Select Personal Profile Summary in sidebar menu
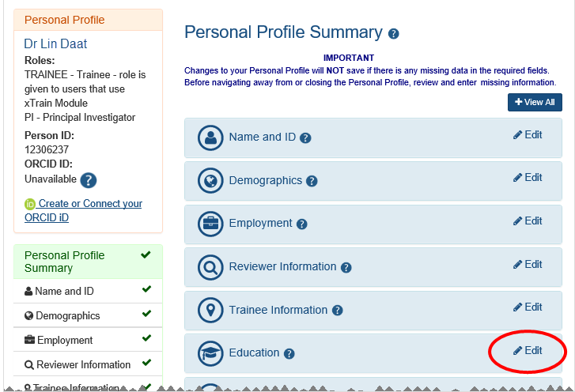The width and height of the screenshot is (575, 392). (x=88, y=262)
